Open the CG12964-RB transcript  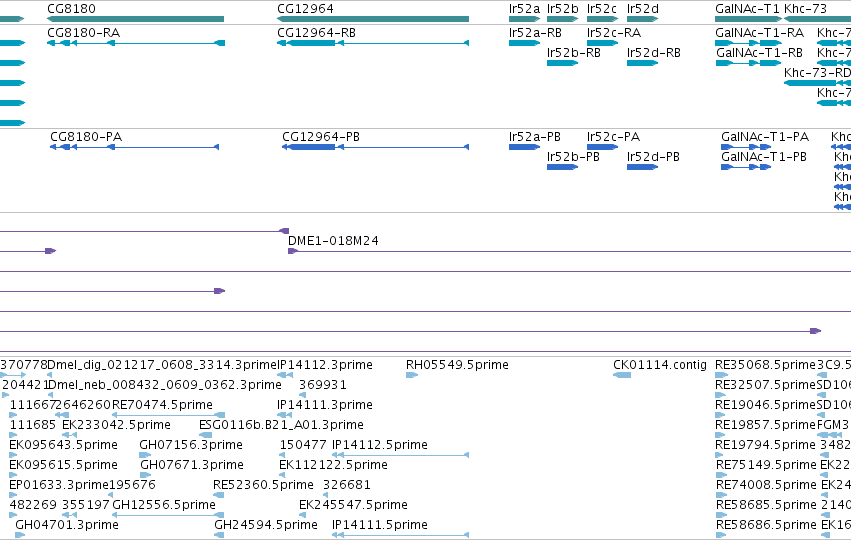[x=373, y=43]
